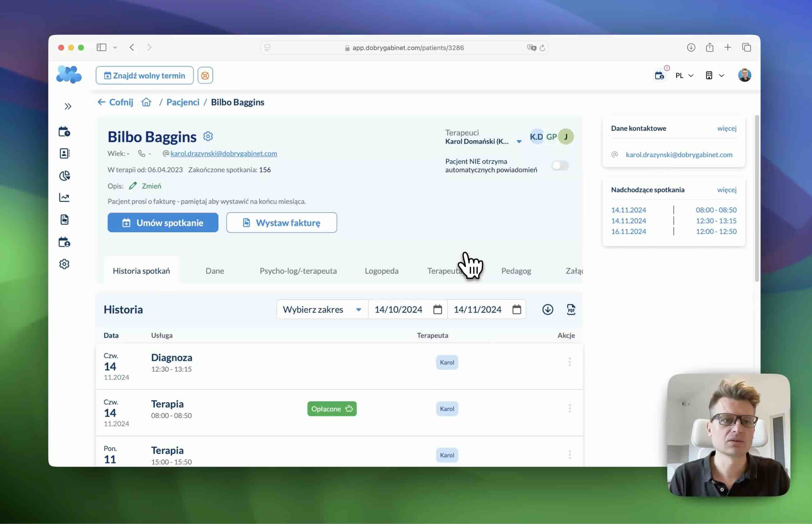Screen dimensions: 812x524
Task: Export history using the PDF icon
Action: 571,309
